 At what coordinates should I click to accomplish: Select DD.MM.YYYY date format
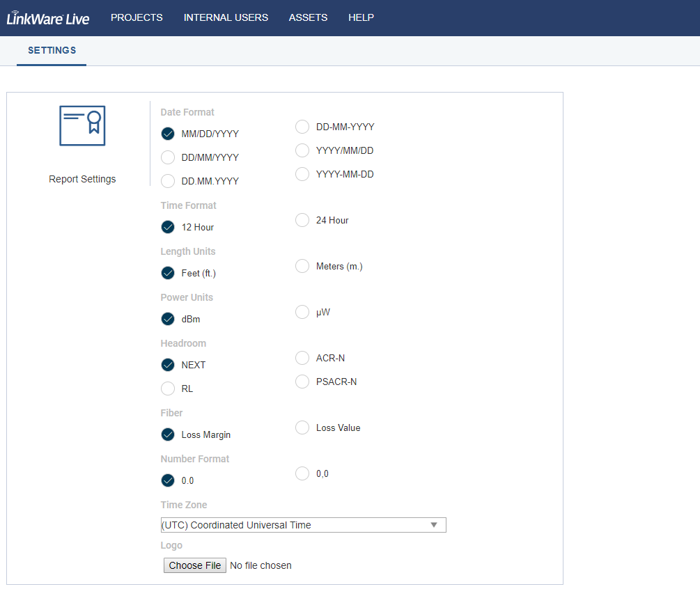168,181
